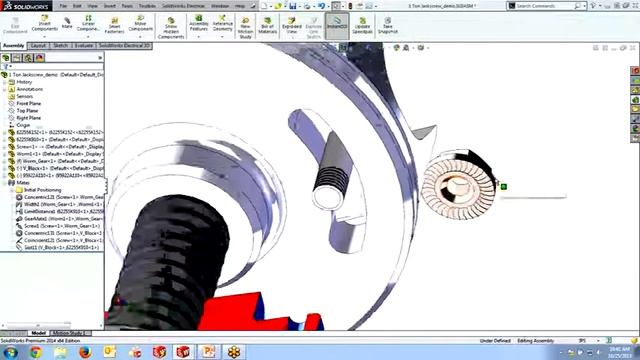Click the Smart Fasteners tool
The width and height of the screenshot is (640, 360).
114,26
